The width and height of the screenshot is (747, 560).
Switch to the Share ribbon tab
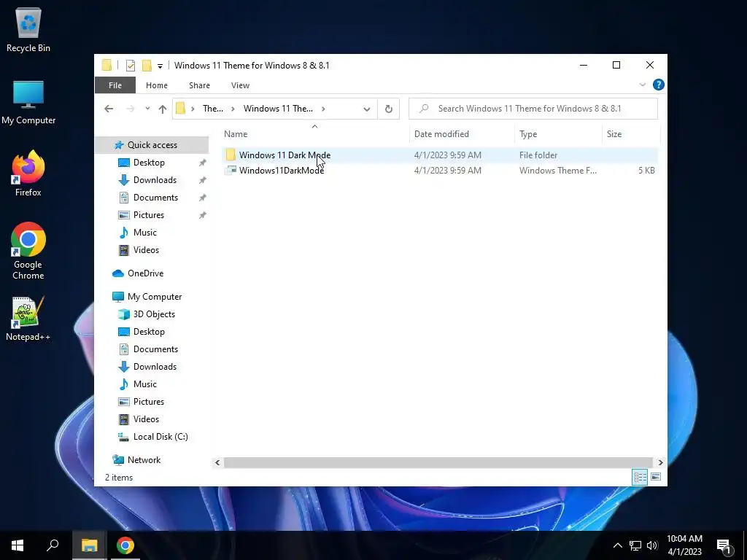click(x=199, y=85)
